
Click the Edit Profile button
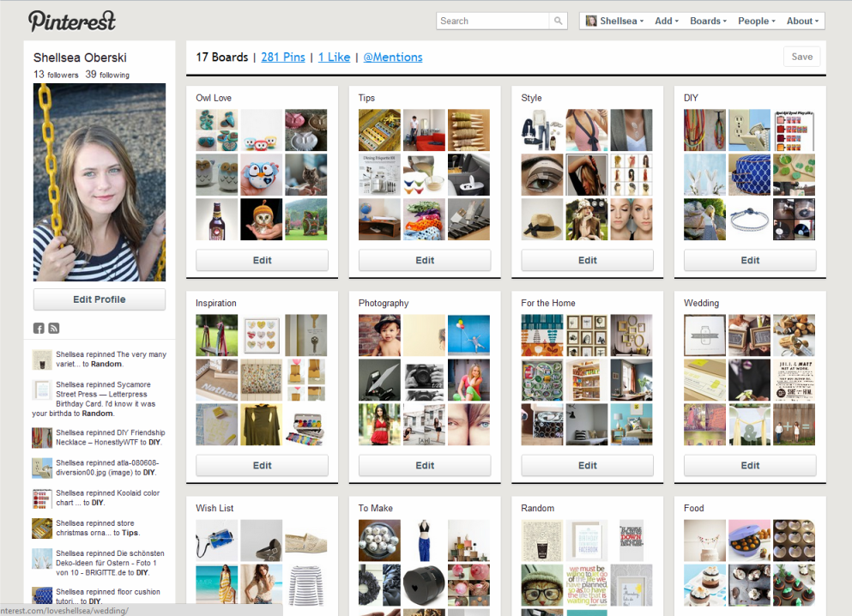tap(100, 299)
